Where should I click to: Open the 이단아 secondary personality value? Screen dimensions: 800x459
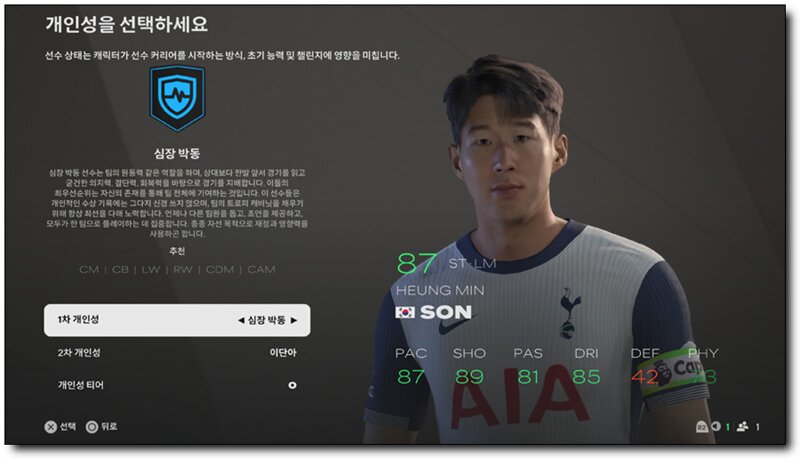[x=283, y=352]
